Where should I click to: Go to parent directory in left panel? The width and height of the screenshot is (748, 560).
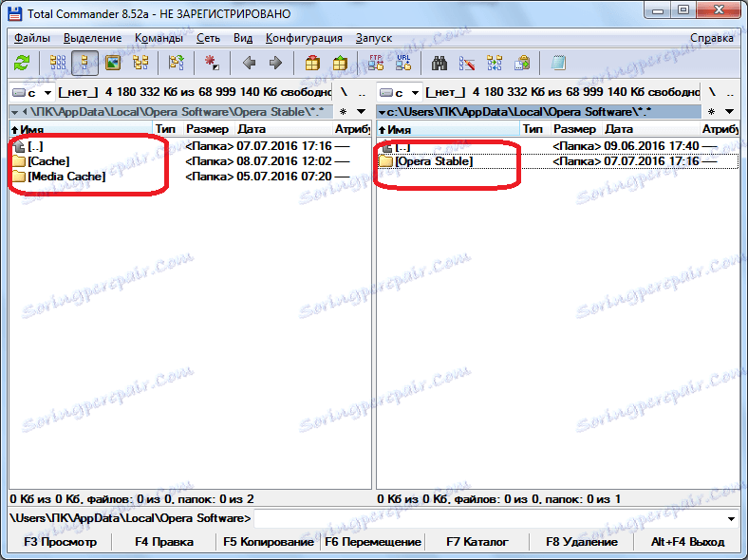[362, 92]
